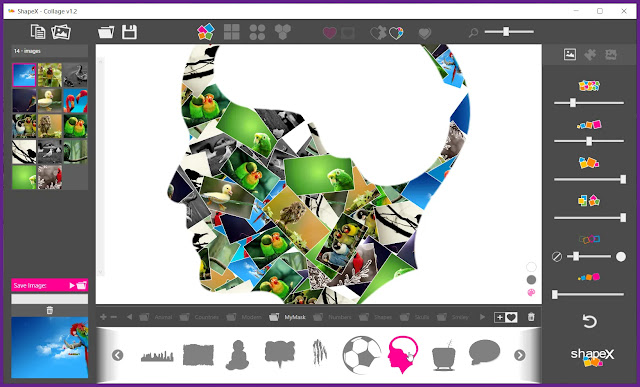The width and height of the screenshot is (640, 387).
Task: Open the Modern mask folder
Action: pos(244,317)
